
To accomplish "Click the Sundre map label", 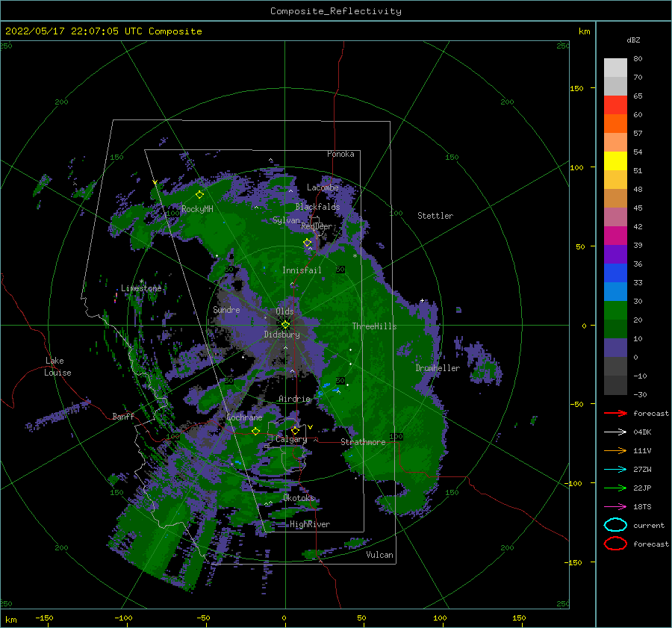I will pyautogui.click(x=226, y=309).
